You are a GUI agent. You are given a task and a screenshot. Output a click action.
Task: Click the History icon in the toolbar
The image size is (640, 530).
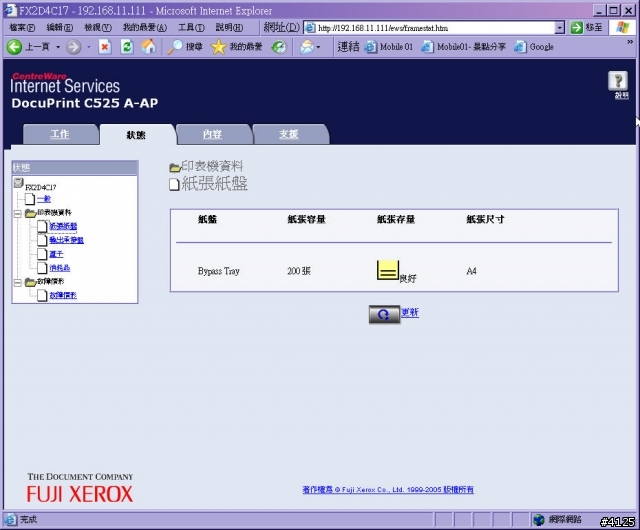[279, 47]
